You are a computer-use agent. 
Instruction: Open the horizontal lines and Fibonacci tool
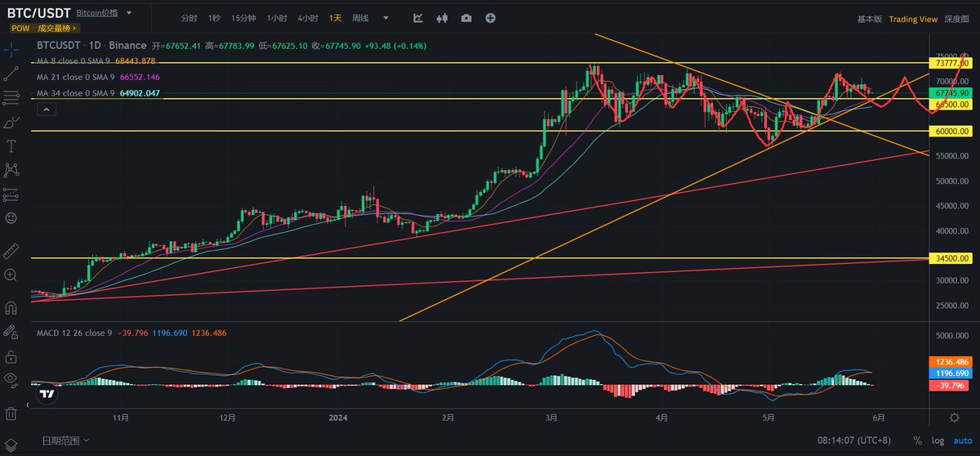tap(11, 98)
